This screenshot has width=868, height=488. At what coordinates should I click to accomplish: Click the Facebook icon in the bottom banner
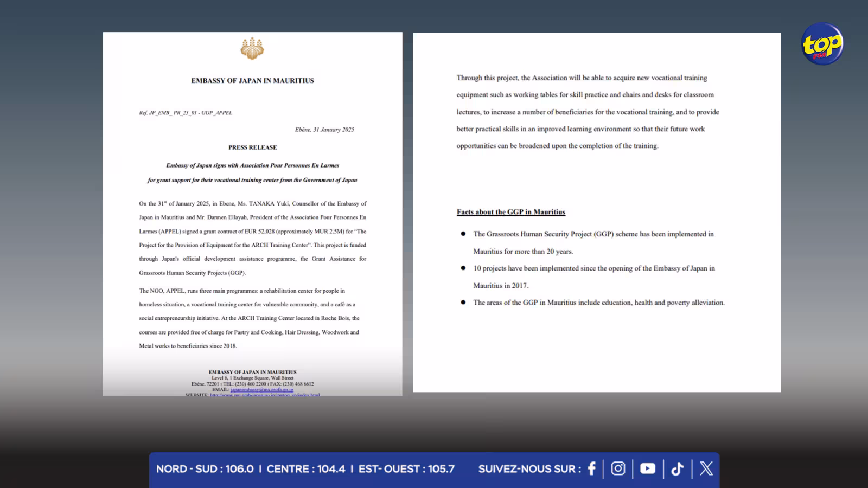click(x=591, y=468)
